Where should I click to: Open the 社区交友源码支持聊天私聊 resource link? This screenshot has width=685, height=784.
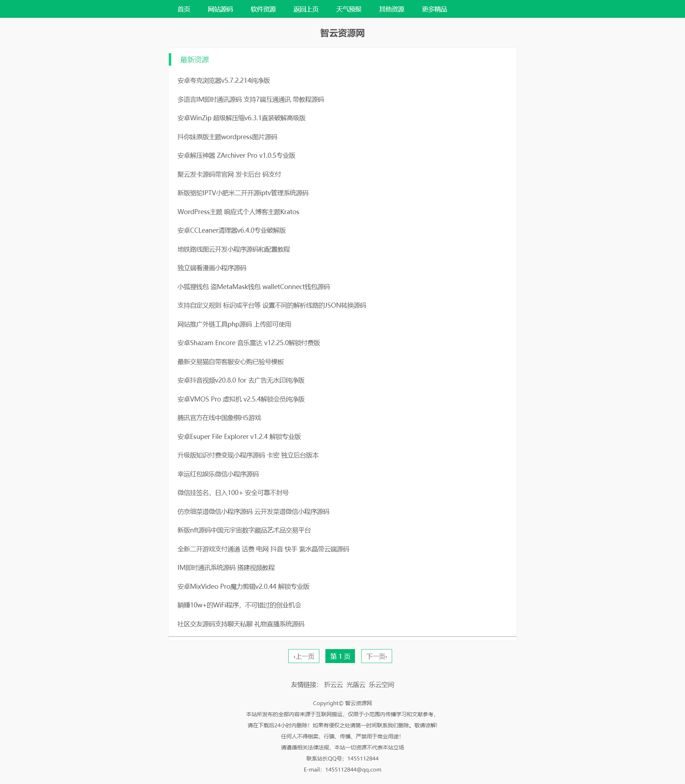[x=241, y=624]
